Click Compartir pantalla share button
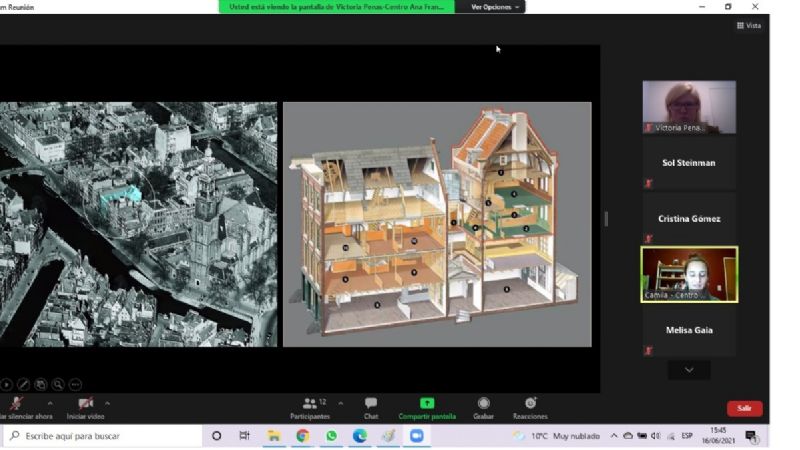 click(x=427, y=408)
